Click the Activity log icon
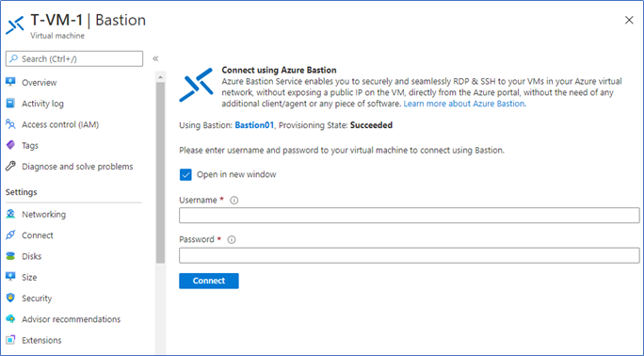644x356 pixels. click(x=10, y=103)
